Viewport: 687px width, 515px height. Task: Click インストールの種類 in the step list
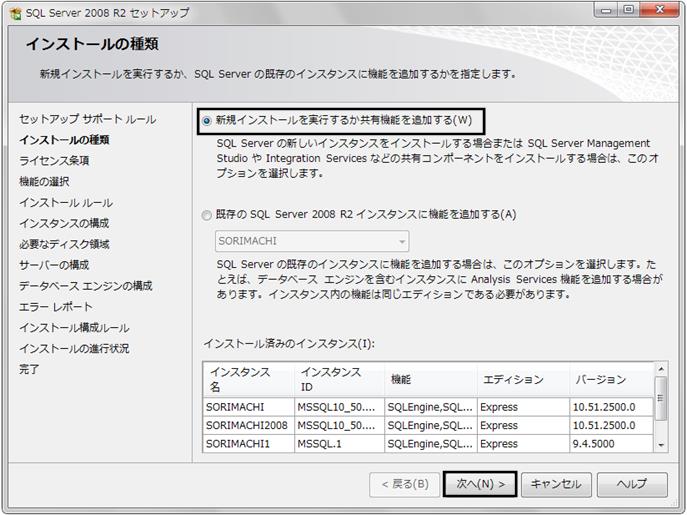point(64,140)
